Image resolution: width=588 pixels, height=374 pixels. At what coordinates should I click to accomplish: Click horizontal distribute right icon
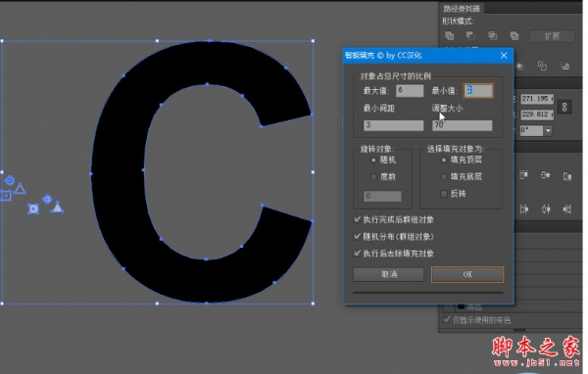coord(567,210)
